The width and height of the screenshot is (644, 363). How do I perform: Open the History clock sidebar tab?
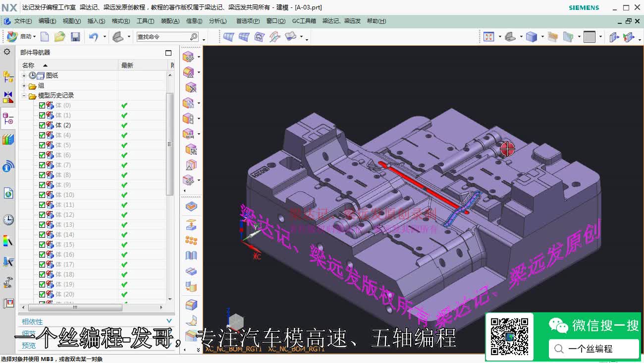[x=8, y=220]
